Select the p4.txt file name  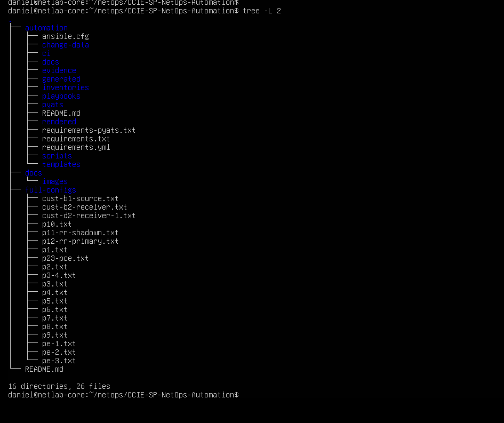[x=54, y=292]
